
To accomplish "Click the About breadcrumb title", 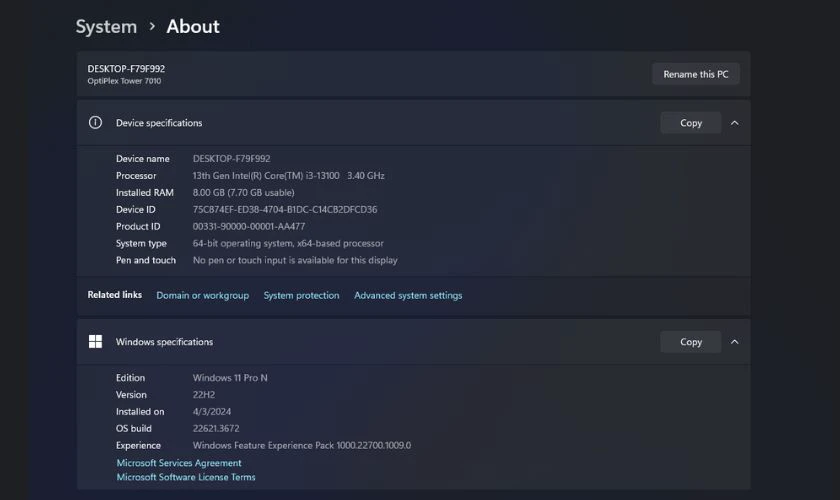I will point(193,26).
